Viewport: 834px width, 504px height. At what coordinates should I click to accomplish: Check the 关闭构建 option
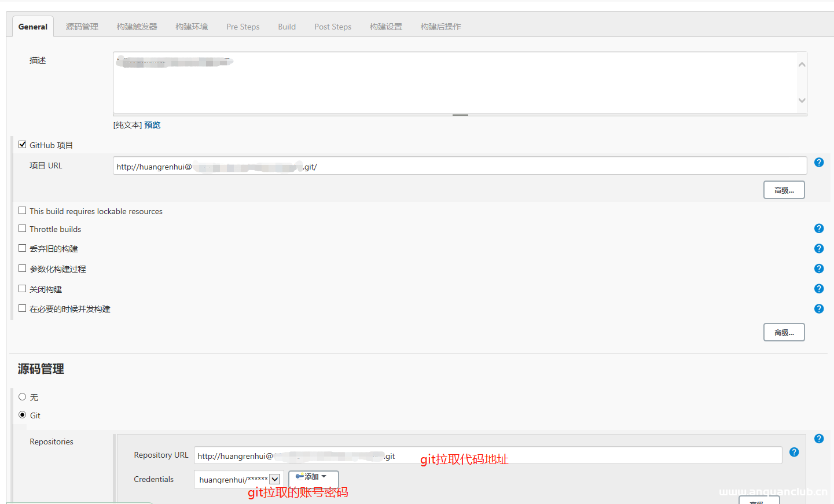click(x=23, y=288)
